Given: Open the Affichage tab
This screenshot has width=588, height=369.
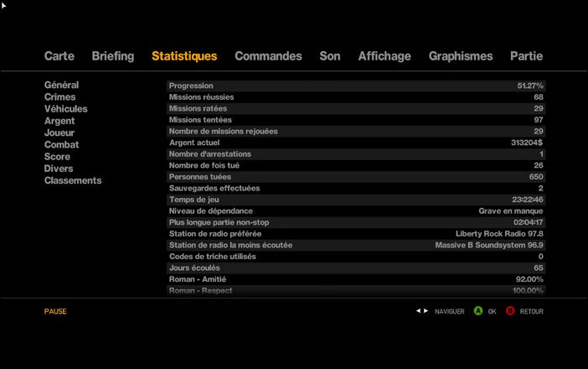Looking at the screenshot, I should 384,56.
